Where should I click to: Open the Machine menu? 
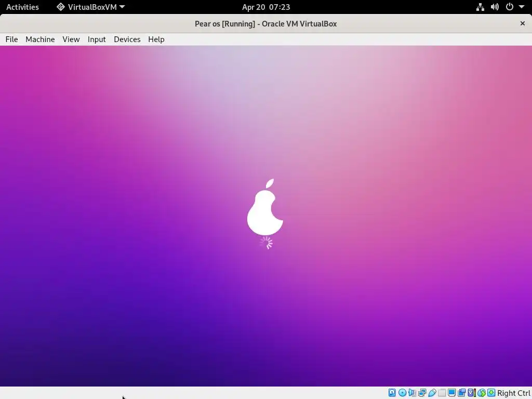(x=40, y=39)
